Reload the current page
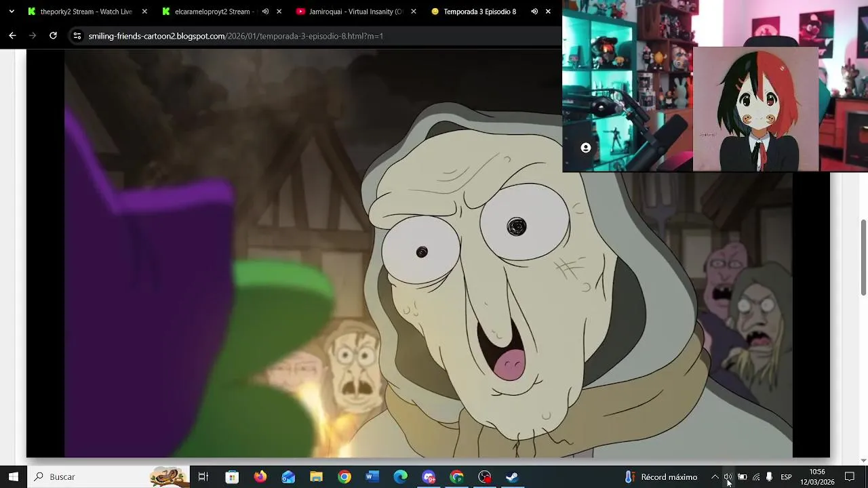 pyautogui.click(x=53, y=36)
